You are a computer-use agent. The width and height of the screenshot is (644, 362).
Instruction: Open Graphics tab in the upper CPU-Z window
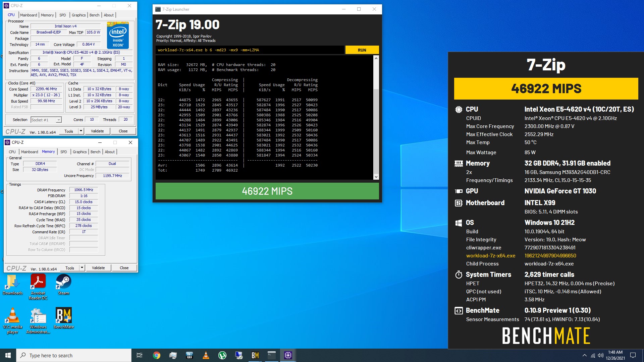(79, 15)
